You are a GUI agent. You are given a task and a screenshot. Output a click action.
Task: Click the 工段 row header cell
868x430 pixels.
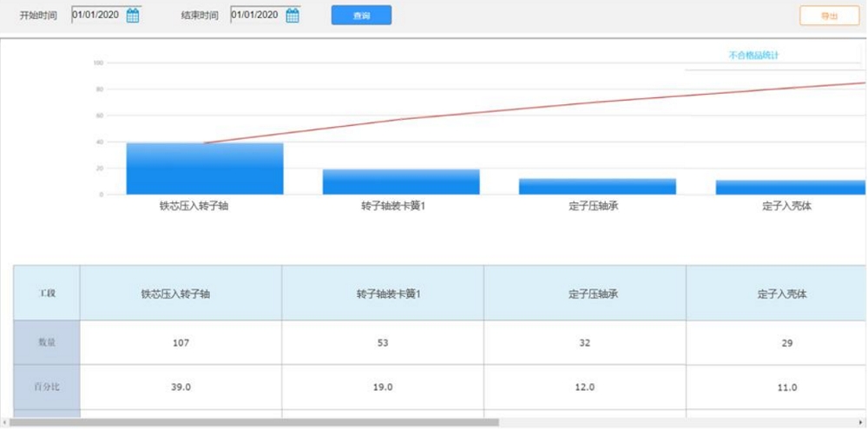[47, 294]
